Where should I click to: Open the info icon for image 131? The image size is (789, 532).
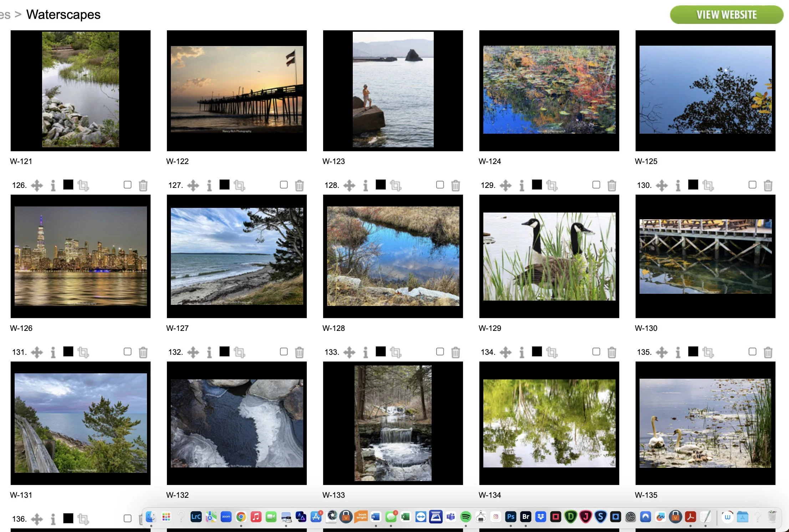point(53,352)
